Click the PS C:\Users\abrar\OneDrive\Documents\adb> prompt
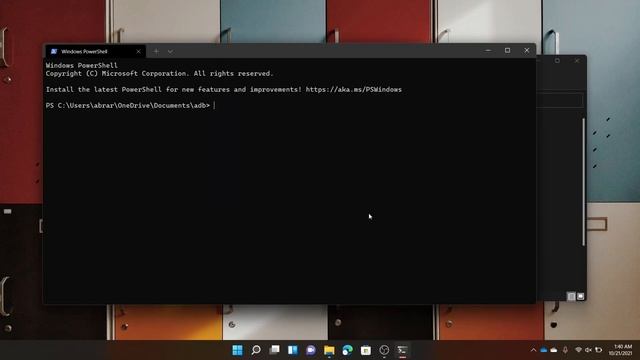Image resolution: width=640 pixels, height=360 pixels. coord(128,105)
